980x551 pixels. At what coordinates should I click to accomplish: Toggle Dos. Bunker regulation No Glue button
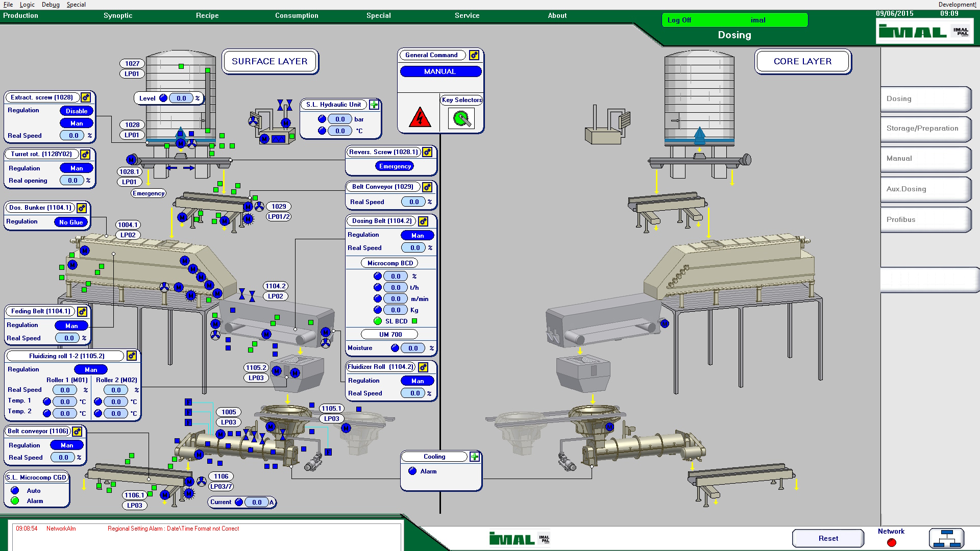click(x=71, y=222)
